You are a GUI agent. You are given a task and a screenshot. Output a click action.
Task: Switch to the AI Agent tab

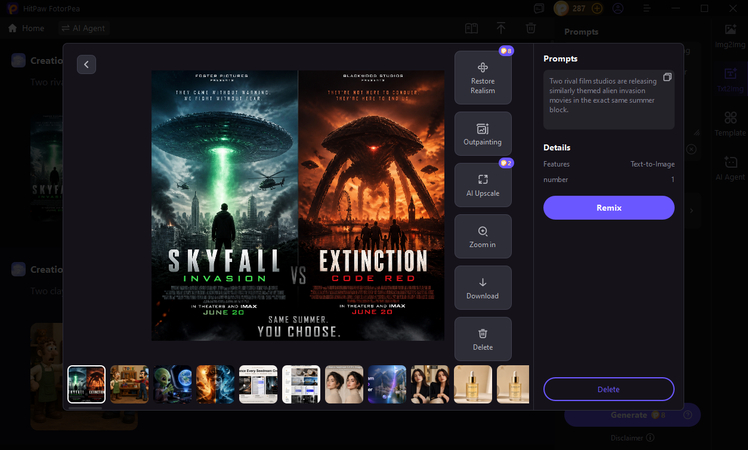coord(83,28)
